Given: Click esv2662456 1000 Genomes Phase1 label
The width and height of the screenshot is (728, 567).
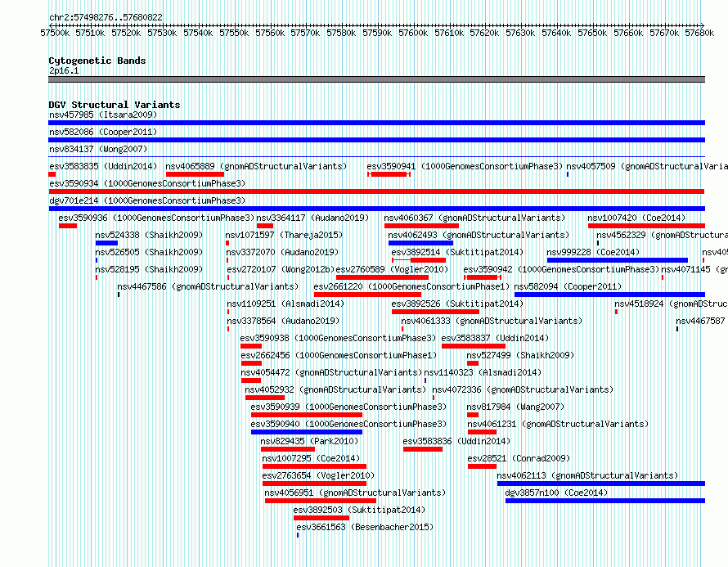Looking at the screenshot, I should point(339,355).
